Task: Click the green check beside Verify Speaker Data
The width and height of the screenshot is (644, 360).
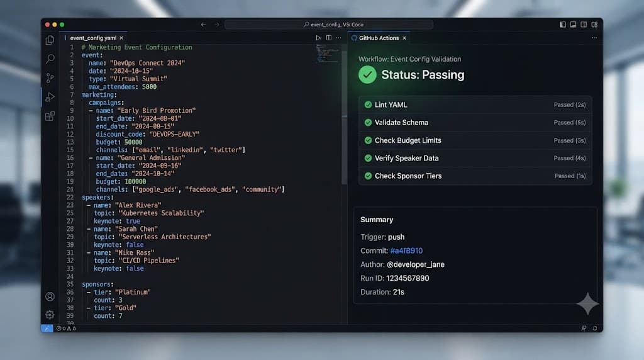Action: (x=368, y=158)
